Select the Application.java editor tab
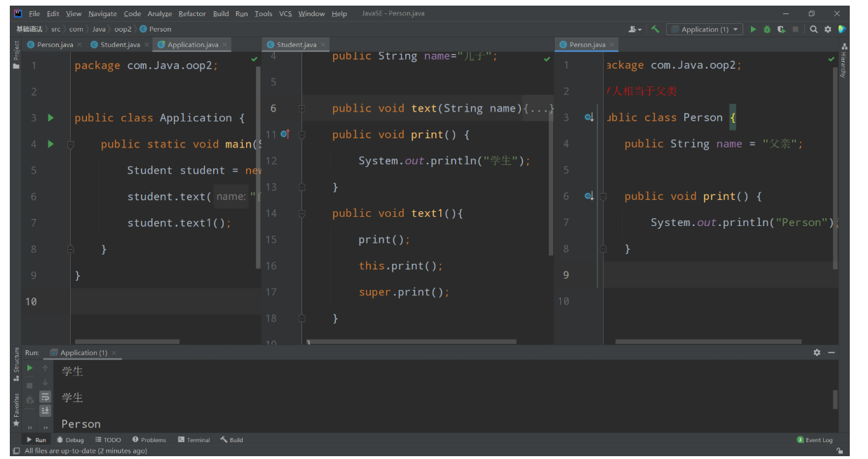Image resolution: width=868 pixels, height=459 pixels. (192, 44)
